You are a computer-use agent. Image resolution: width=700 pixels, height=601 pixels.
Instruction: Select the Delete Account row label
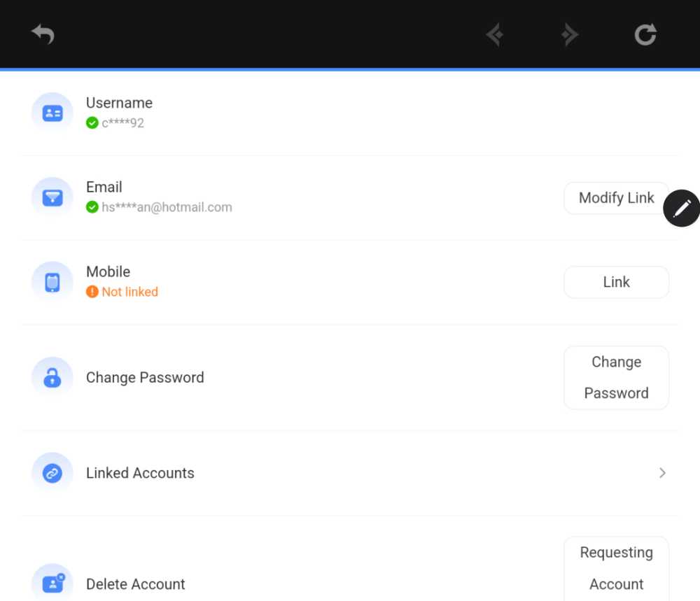coord(135,584)
